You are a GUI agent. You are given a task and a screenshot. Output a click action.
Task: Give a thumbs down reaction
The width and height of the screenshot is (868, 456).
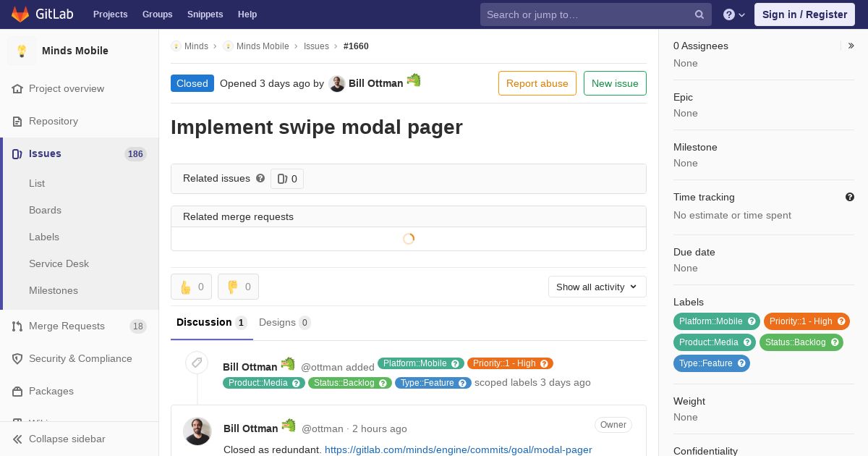[x=238, y=287]
